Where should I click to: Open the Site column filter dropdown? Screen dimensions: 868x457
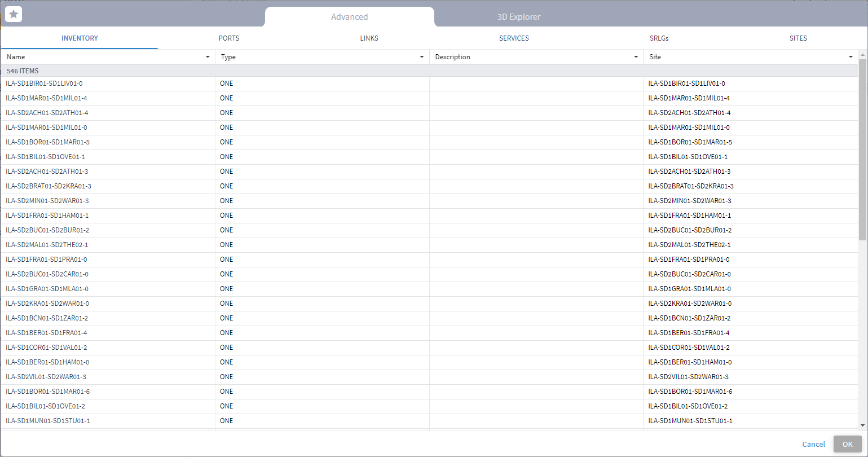(x=851, y=57)
